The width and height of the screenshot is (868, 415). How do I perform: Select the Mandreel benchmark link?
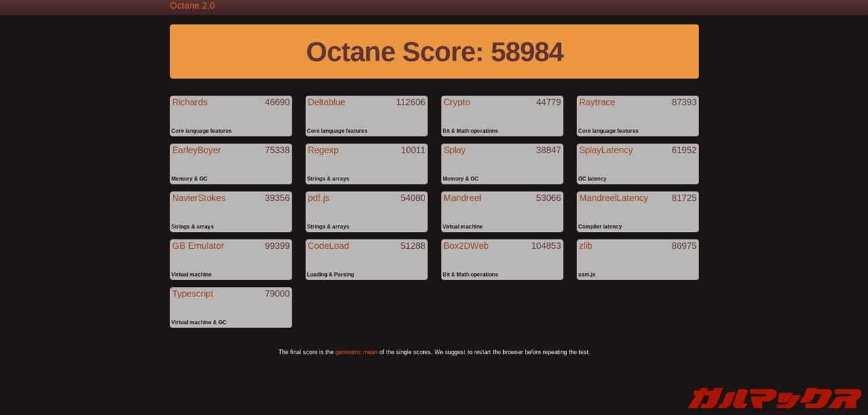[462, 198]
